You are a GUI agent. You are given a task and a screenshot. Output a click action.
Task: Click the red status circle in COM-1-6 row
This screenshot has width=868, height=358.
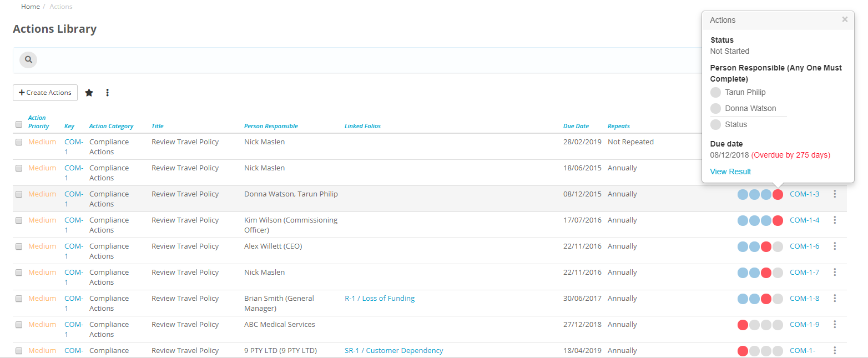coord(766,246)
